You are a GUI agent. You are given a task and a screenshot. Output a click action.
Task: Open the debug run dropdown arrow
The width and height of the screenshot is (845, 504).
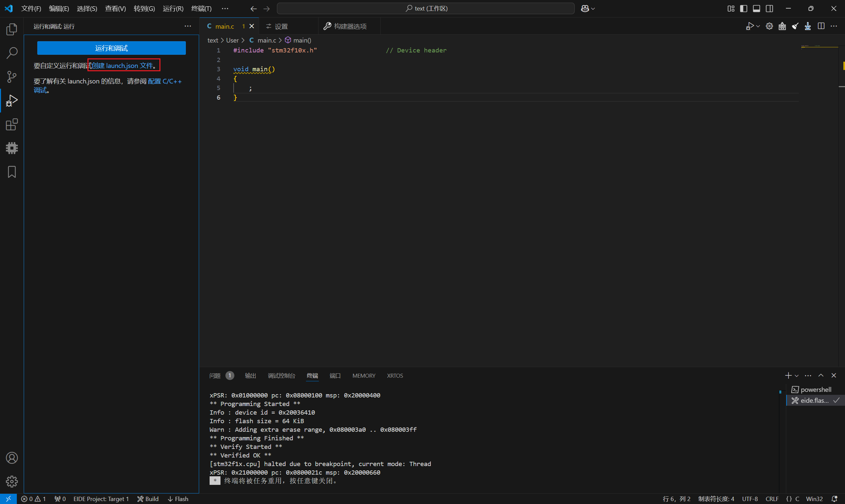(758, 26)
